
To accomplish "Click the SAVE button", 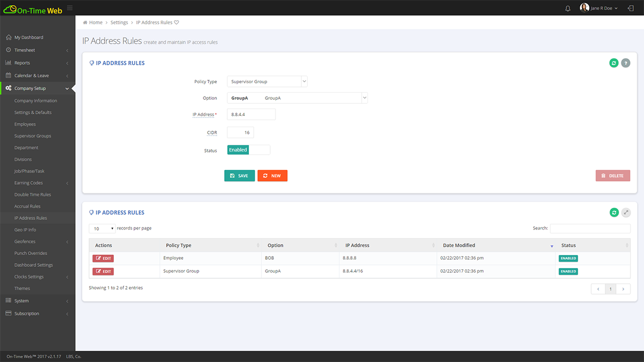I will [x=239, y=175].
